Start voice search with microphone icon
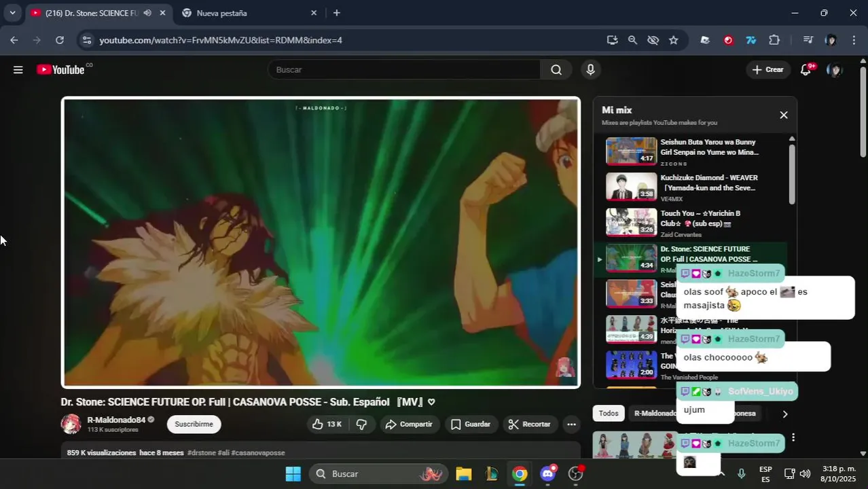The width and height of the screenshot is (868, 489). point(590,69)
